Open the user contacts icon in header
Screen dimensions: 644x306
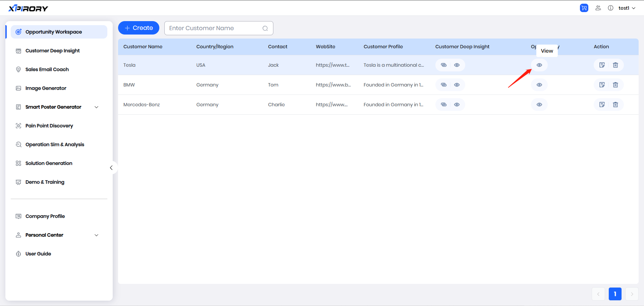pos(598,8)
